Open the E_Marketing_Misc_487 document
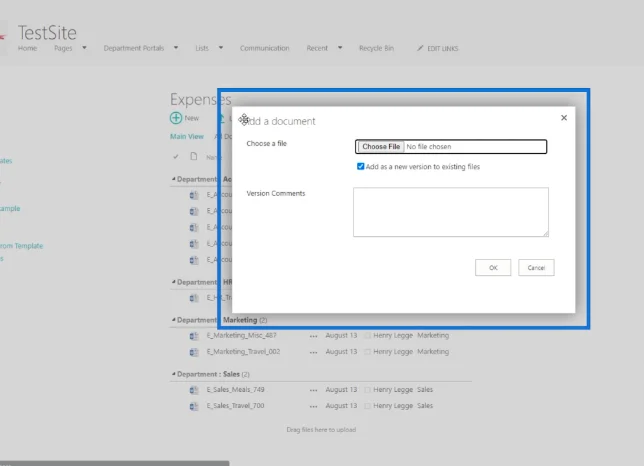The height and width of the screenshot is (466, 644). [242, 335]
